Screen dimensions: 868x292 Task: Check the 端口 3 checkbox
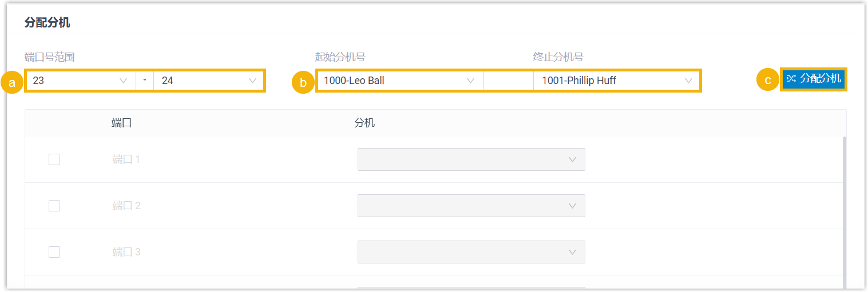pyautogui.click(x=54, y=252)
